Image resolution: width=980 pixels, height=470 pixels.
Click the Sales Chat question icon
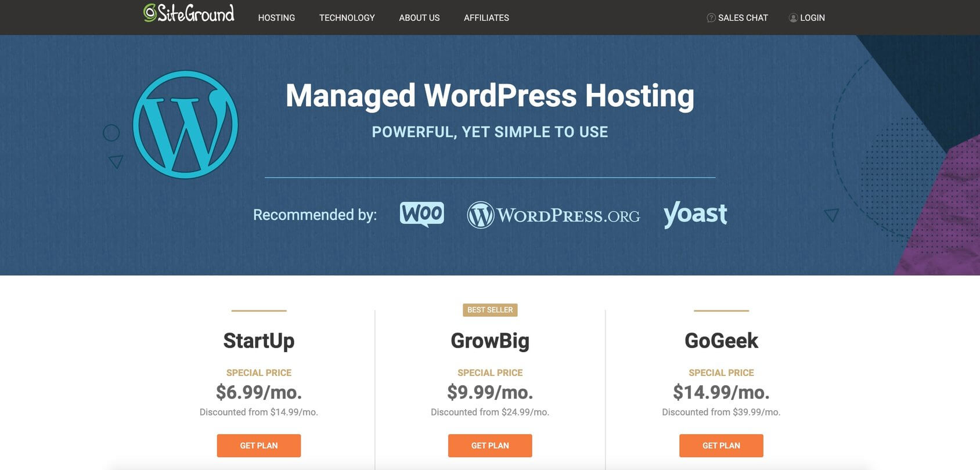point(711,18)
